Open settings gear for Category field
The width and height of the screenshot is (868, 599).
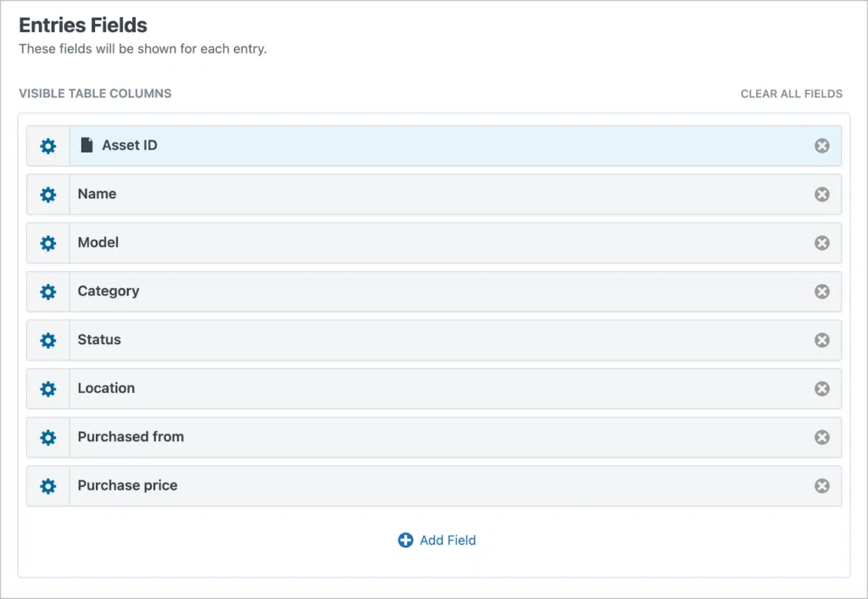pyautogui.click(x=48, y=291)
